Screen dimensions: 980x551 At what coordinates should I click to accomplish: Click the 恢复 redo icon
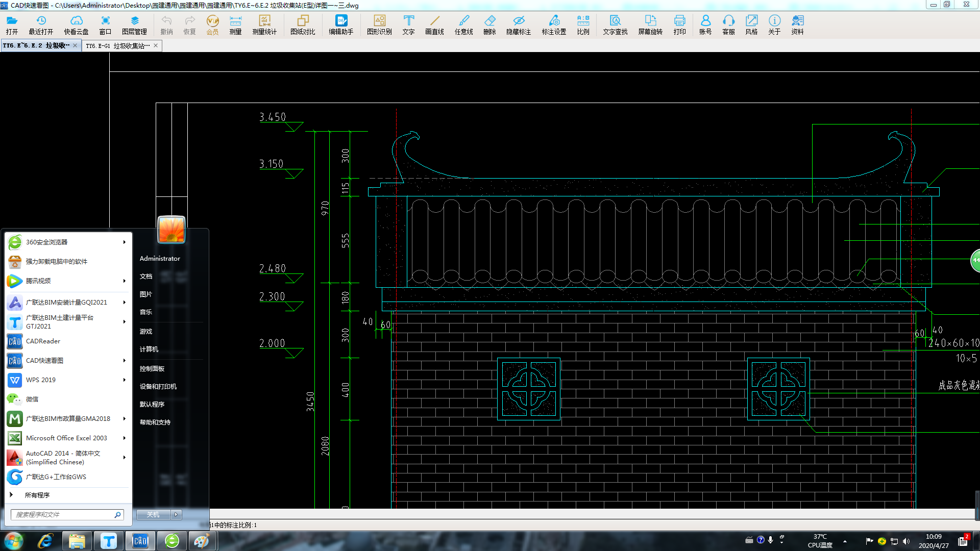[x=189, y=24]
